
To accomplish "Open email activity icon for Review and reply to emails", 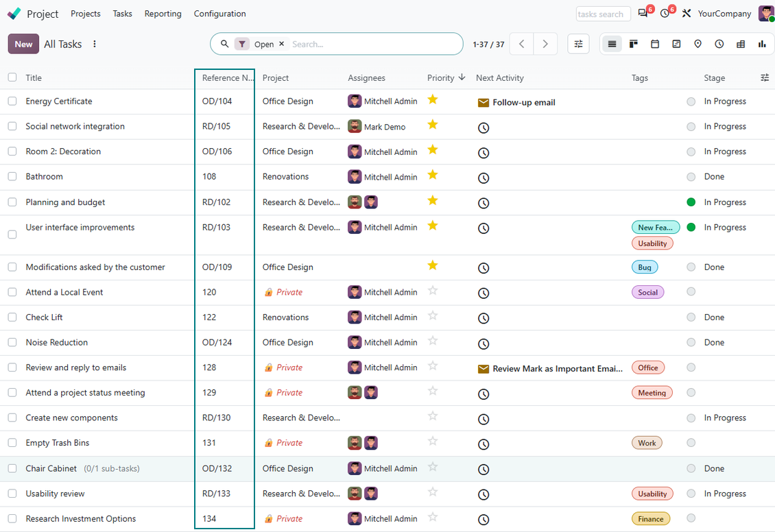I will tap(484, 369).
